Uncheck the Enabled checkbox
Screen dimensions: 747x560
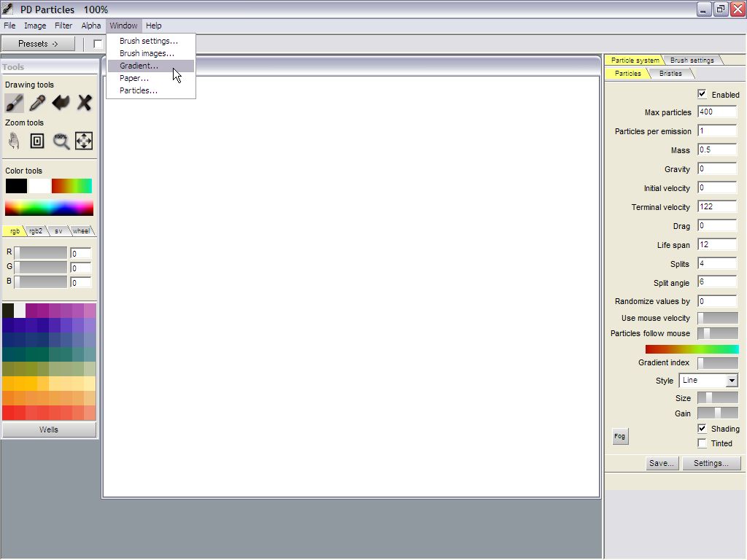coord(702,94)
